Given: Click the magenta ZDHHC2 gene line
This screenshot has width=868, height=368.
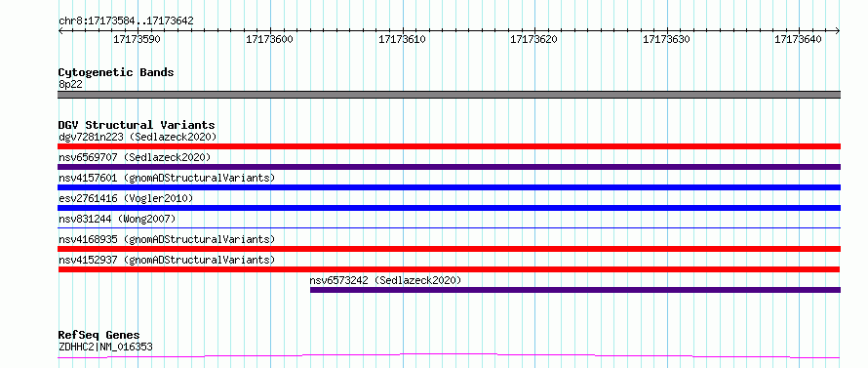Looking at the screenshot, I should click(x=449, y=355).
